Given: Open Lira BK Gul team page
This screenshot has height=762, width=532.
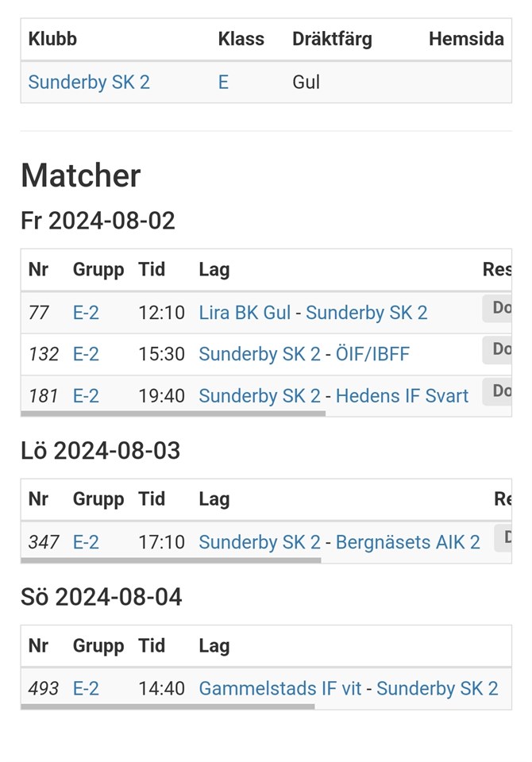Looking at the screenshot, I should pyautogui.click(x=245, y=313).
